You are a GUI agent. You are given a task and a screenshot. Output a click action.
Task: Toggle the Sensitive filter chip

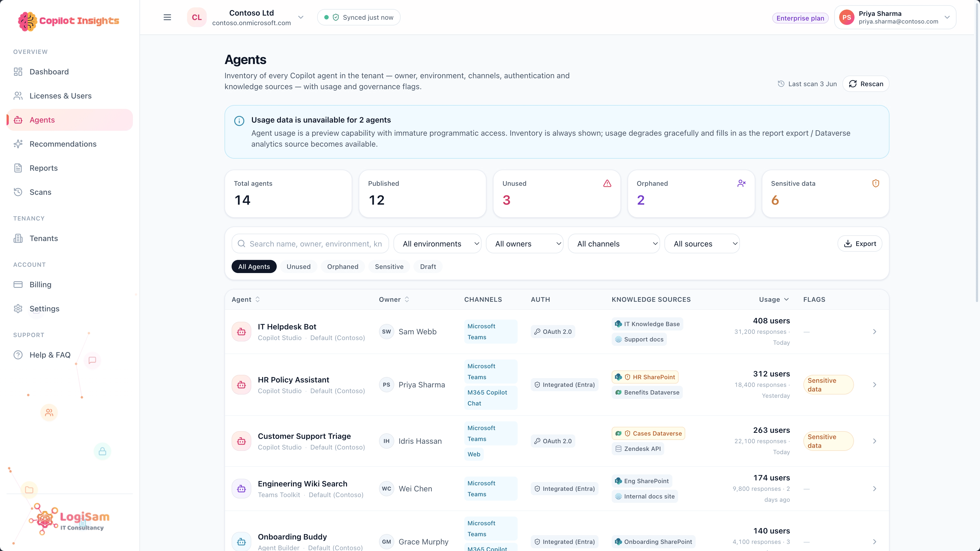[389, 266]
